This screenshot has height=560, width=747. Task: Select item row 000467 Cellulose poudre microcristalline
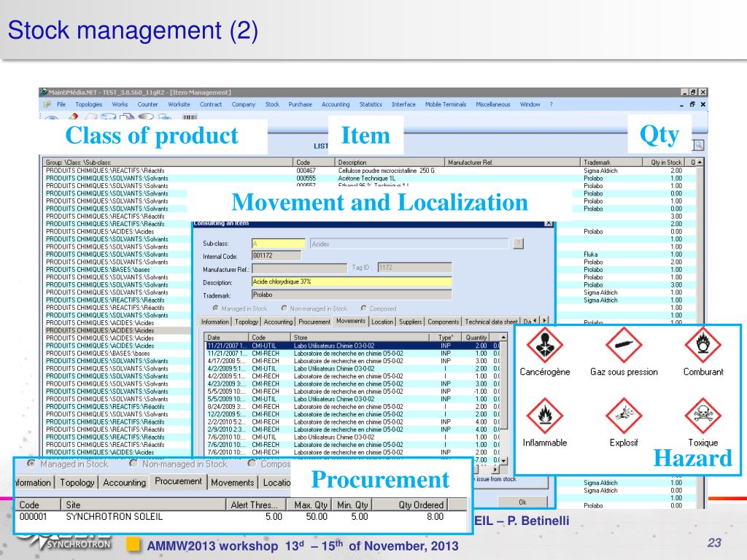(369, 171)
